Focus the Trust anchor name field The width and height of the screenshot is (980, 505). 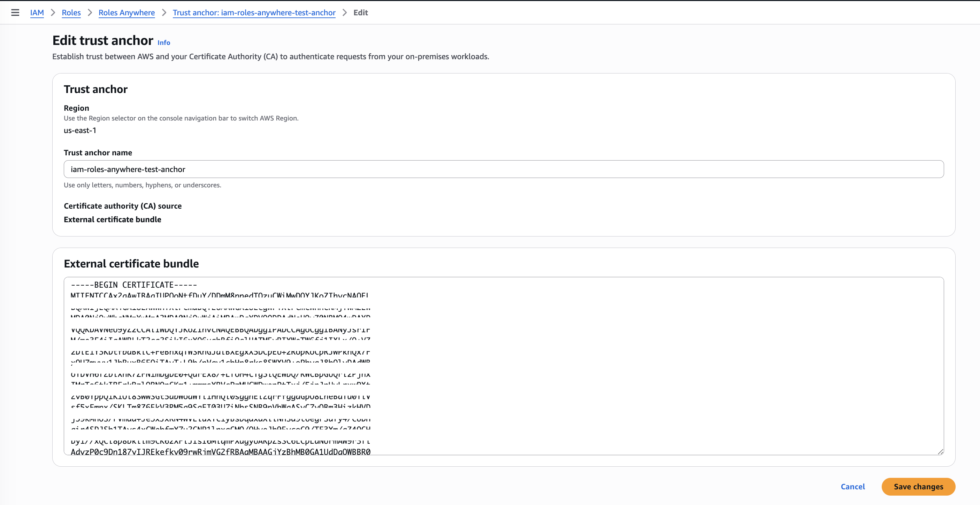(x=503, y=169)
